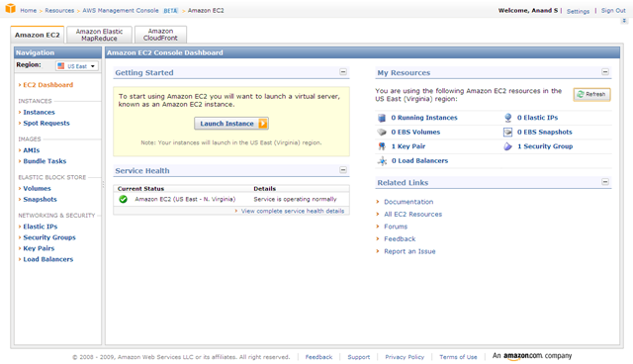Click the 0 Load Balancers link

(419, 160)
